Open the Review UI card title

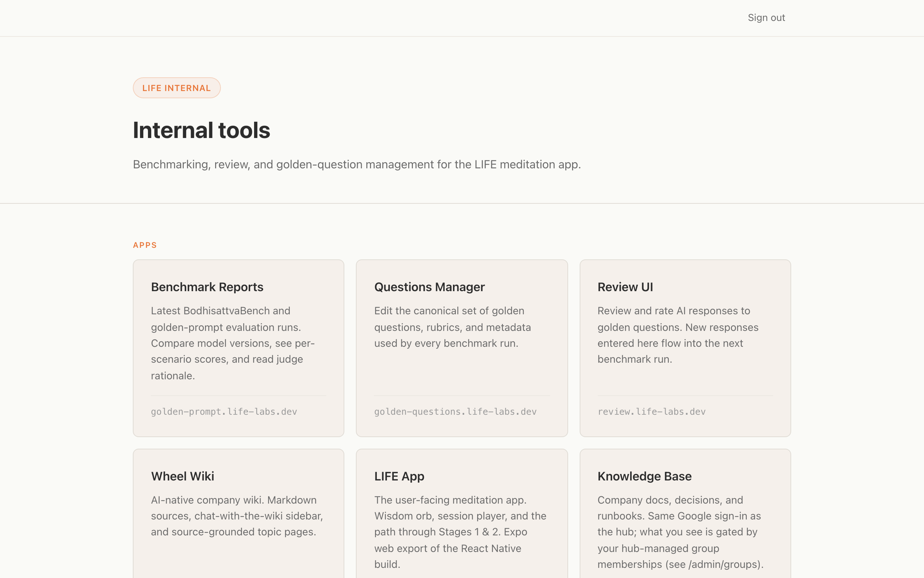(625, 287)
